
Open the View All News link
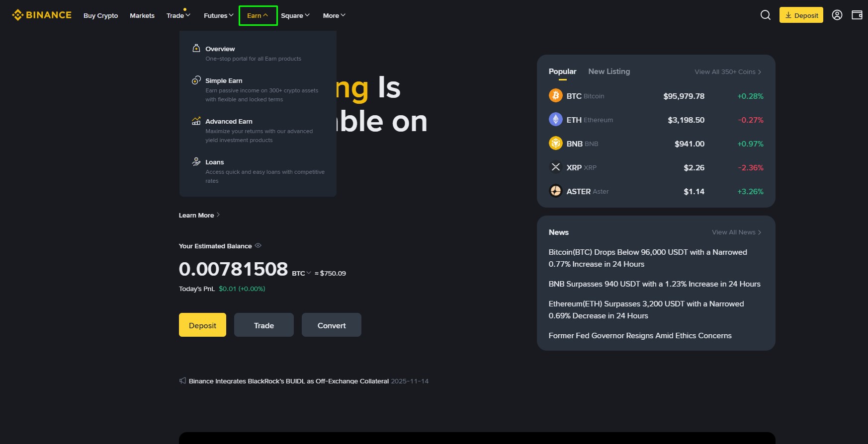(x=736, y=232)
